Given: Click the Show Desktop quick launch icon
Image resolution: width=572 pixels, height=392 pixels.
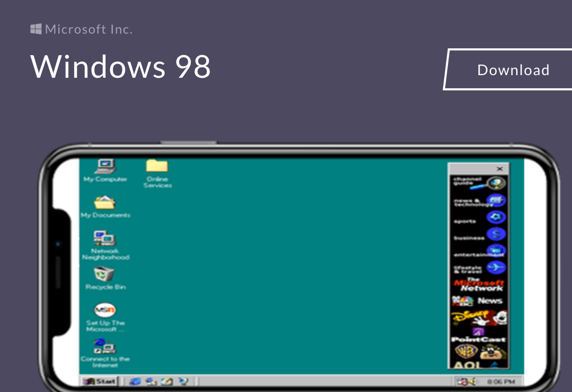Looking at the screenshot, I should click(167, 381).
